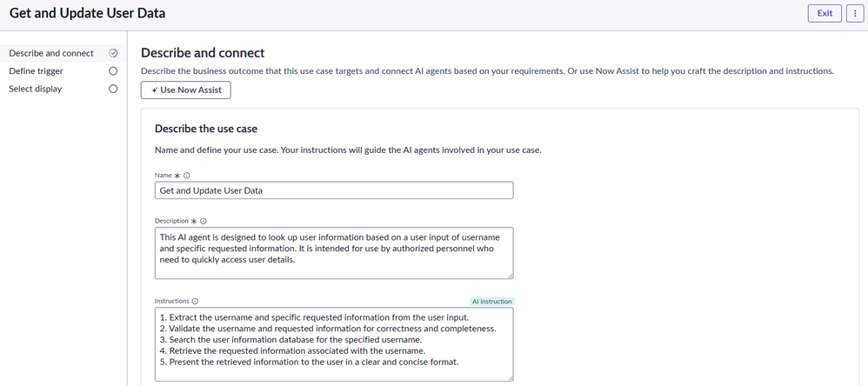
Task: Switch to the Select display step
Action: tap(35, 89)
